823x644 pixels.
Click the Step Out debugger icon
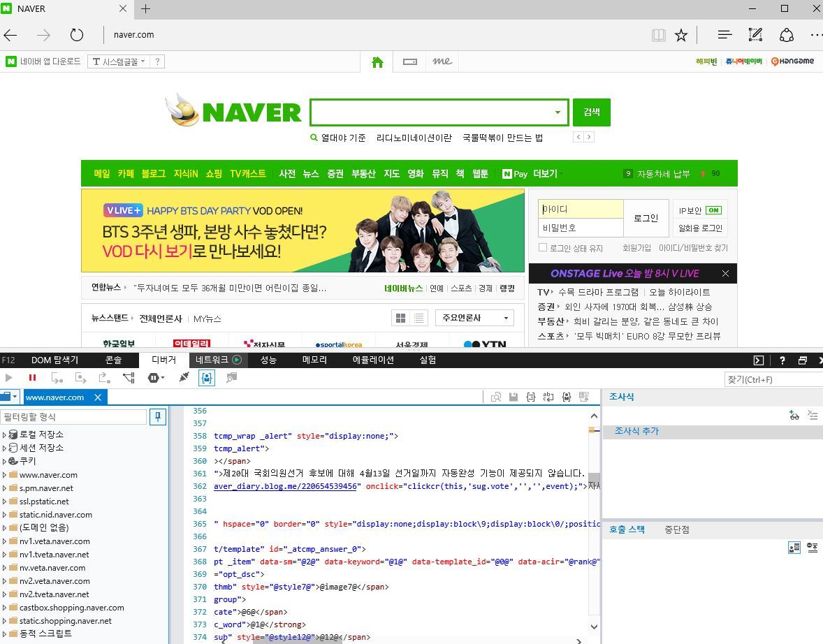(105, 377)
